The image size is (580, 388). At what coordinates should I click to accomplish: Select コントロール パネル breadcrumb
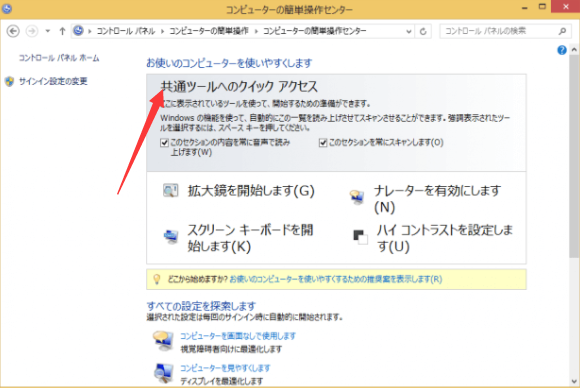tap(126, 31)
